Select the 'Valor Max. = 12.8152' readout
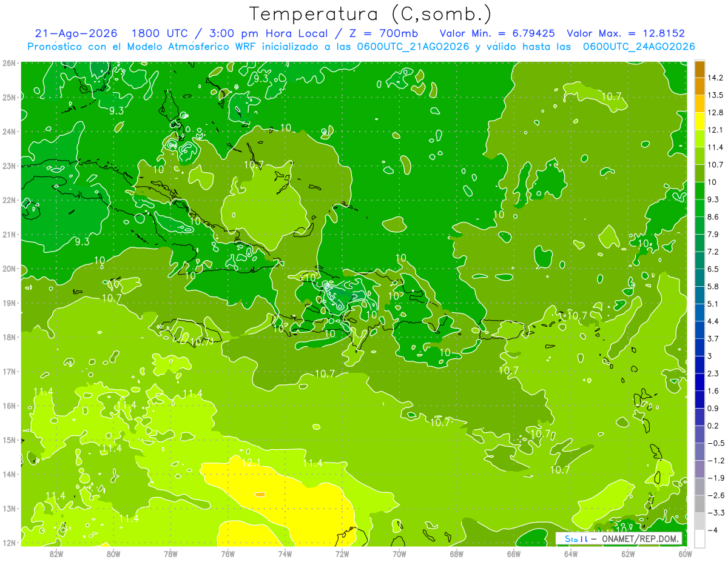The height and width of the screenshot is (562, 728). tap(625, 33)
